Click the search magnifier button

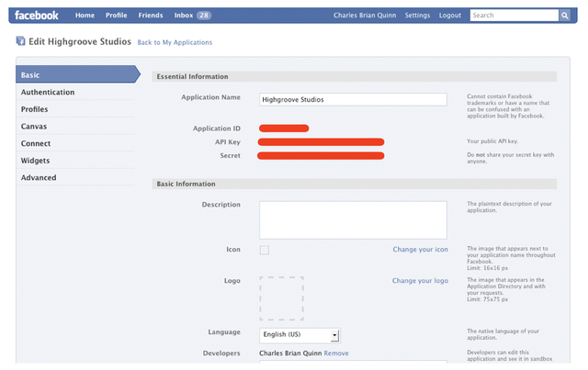pos(565,16)
